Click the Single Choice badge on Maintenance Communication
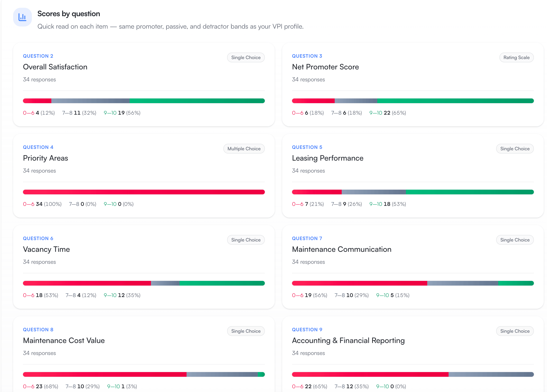 pos(515,240)
